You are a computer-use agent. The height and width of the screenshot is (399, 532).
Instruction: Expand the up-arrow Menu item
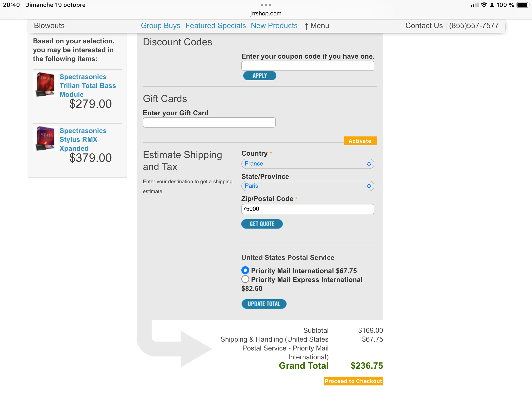click(x=317, y=26)
